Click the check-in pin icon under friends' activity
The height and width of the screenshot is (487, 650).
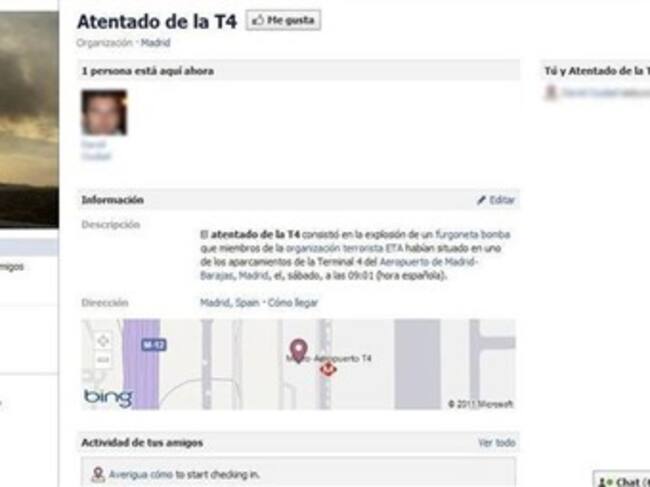click(x=98, y=475)
